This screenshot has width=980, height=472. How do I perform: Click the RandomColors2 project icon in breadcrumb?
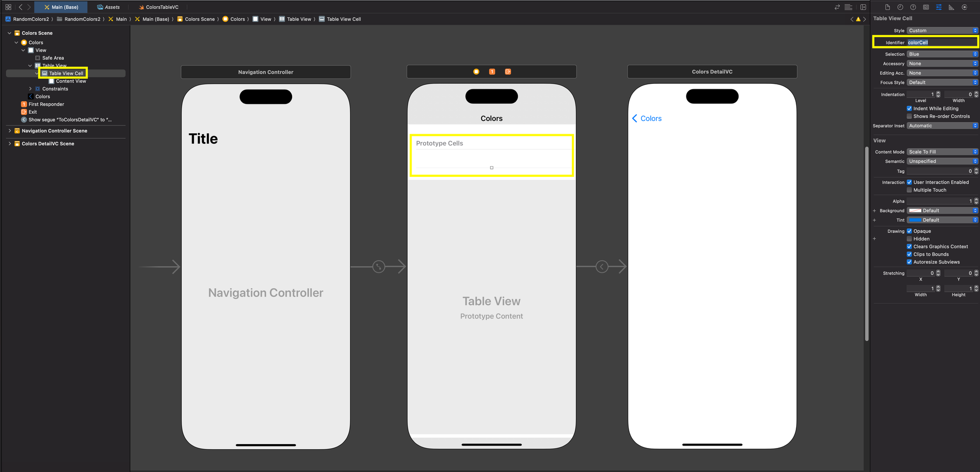click(8, 19)
